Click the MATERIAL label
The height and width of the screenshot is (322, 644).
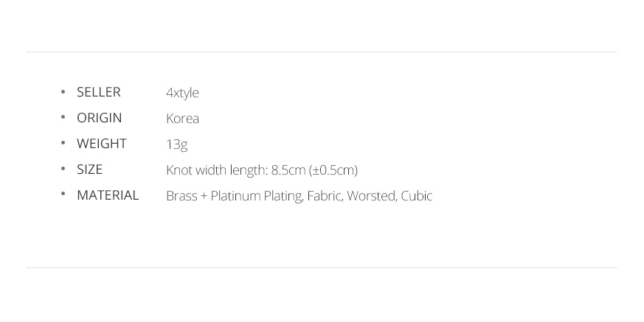pos(108,195)
